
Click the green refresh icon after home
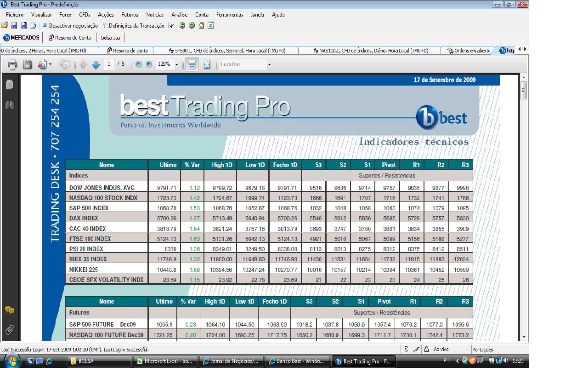tap(211, 26)
